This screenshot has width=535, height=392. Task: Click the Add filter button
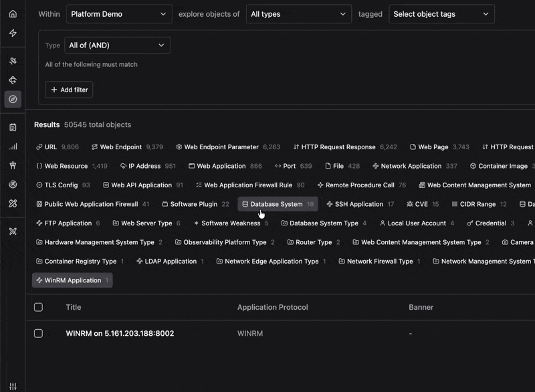pos(70,90)
